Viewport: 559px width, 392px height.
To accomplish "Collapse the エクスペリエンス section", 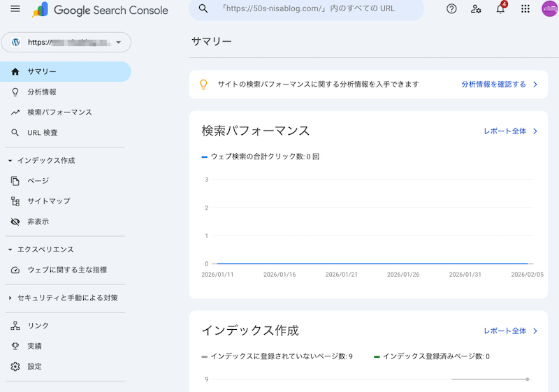I will click(10, 249).
